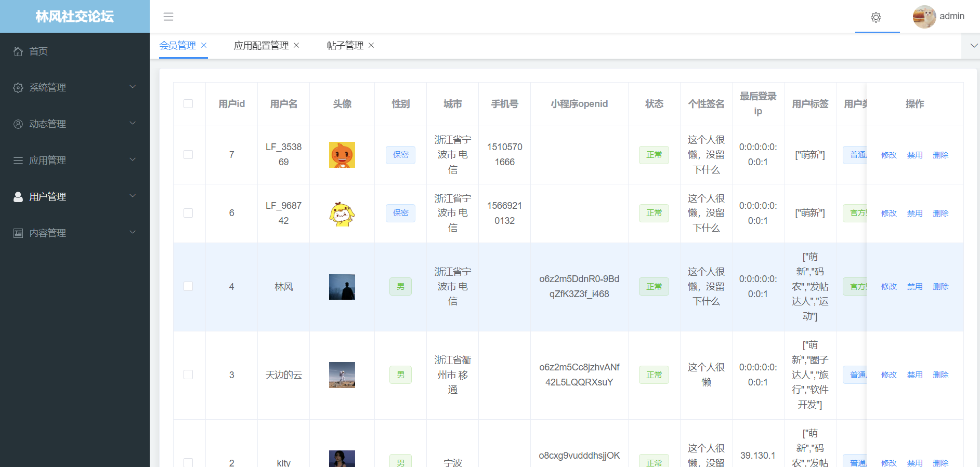
Task: Open avatar image of user 天边的云
Action: pyautogui.click(x=342, y=375)
